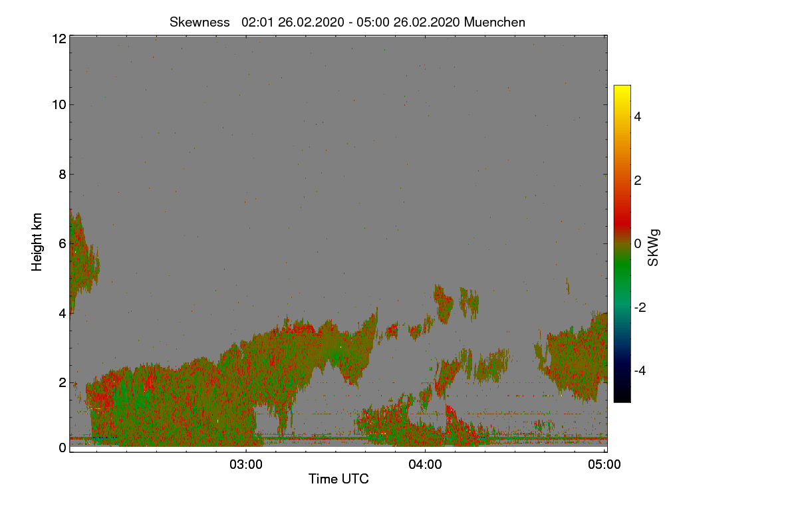Viewport: 798px width, 532px height.
Task: Click the SKWg color scale bar
Action: click(622, 243)
